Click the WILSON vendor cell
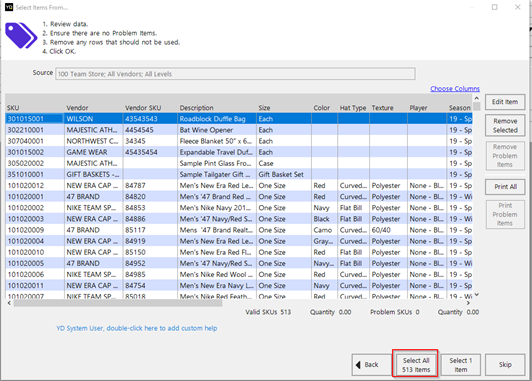The height and width of the screenshot is (381, 532). (93, 119)
